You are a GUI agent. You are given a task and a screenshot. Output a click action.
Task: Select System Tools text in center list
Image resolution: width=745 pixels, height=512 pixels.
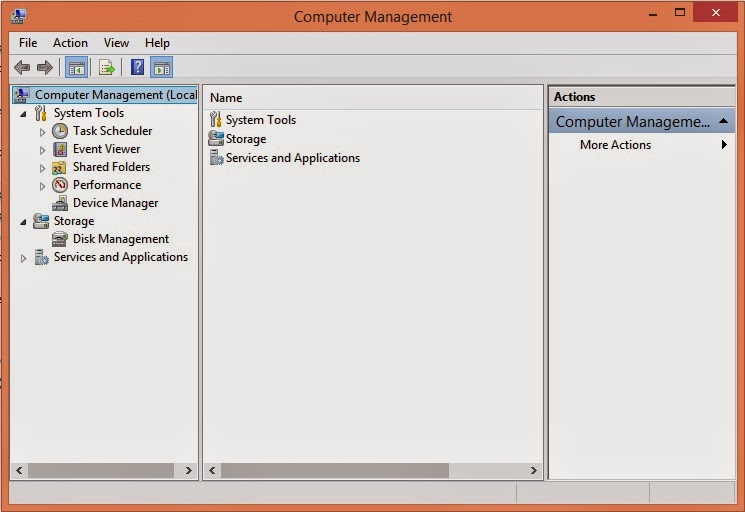pos(261,120)
